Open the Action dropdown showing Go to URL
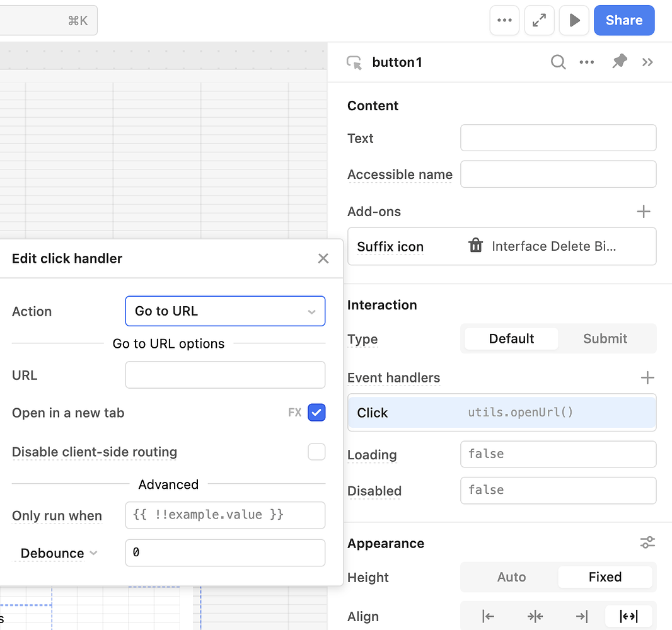 tap(225, 311)
